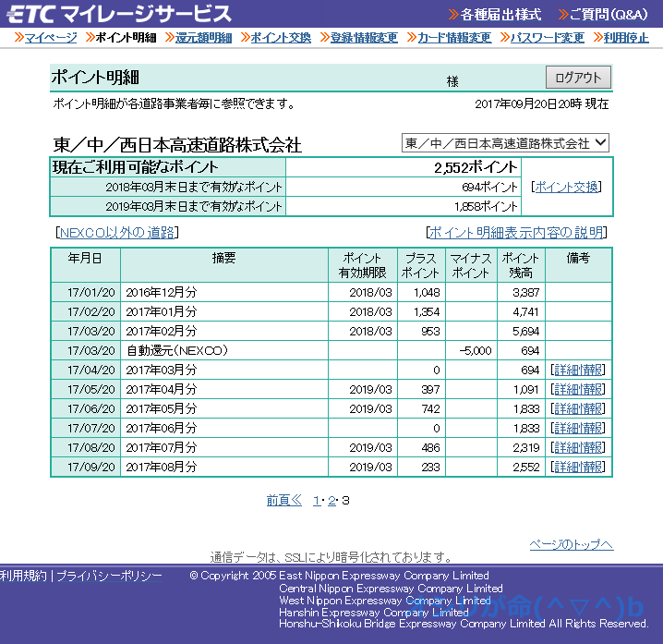Image resolution: width=663 pixels, height=644 pixels.
Task: Select plus point value 1,354
Action: pos(427,312)
